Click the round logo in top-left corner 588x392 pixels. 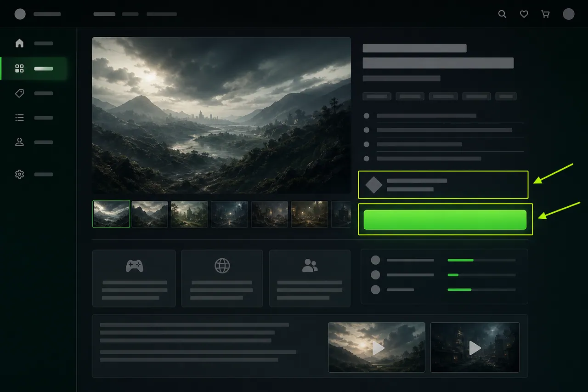pos(20,14)
